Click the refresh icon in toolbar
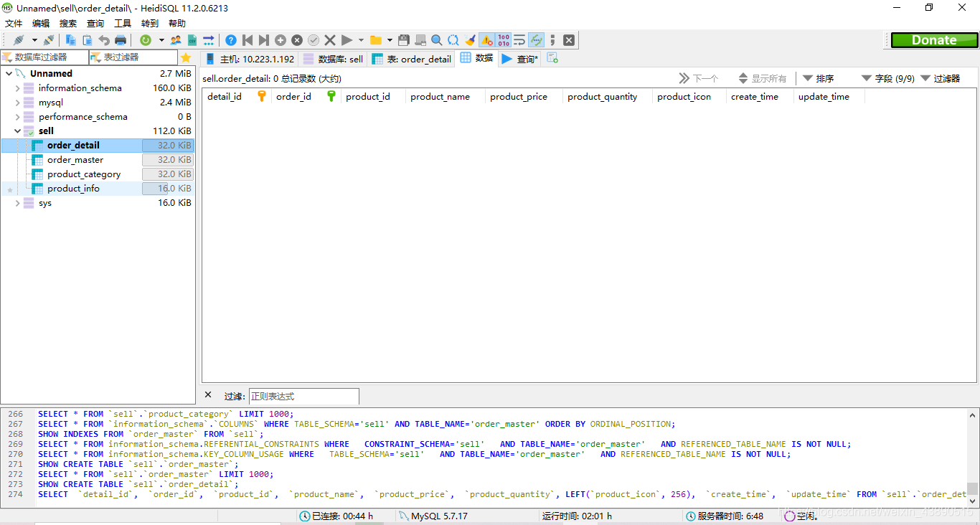The height and width of the screenshot is (525, 980). coord(146,40)
